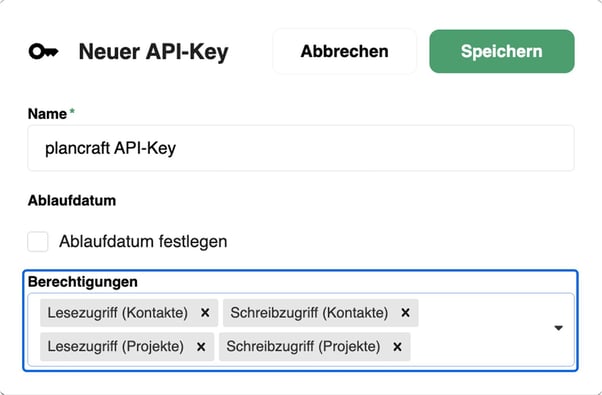Click the key icon beside Neuer API-Key
The image size is (602, 395).
point(43,51)
